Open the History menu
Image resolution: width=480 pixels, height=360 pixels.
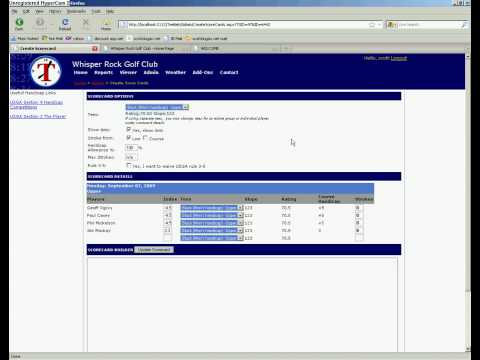click(x=55, y=11)
